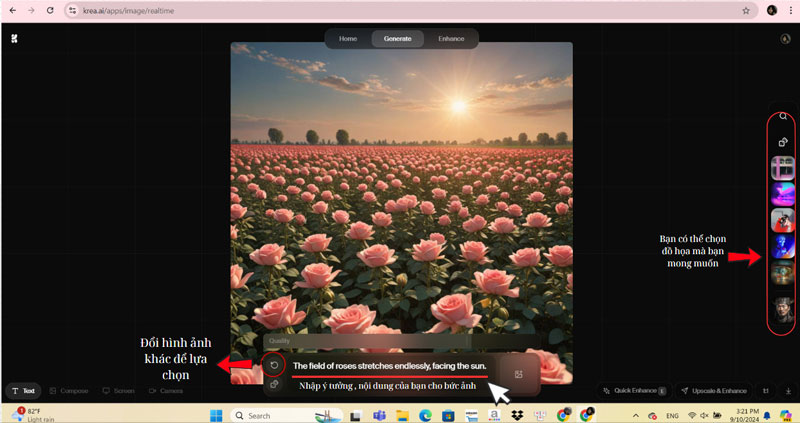Click the image upload icon beside prompt
Screen dimensions: 800x423
coord(519,374)
